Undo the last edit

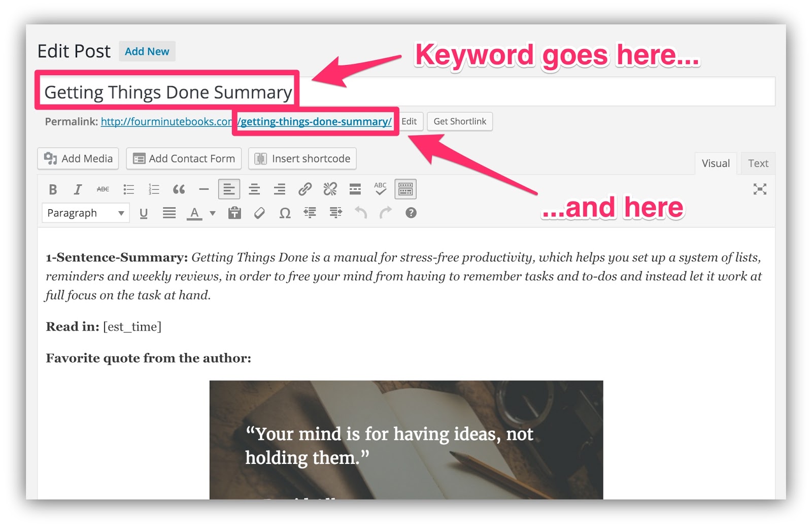pyautogui.click(x=361, y=213)
